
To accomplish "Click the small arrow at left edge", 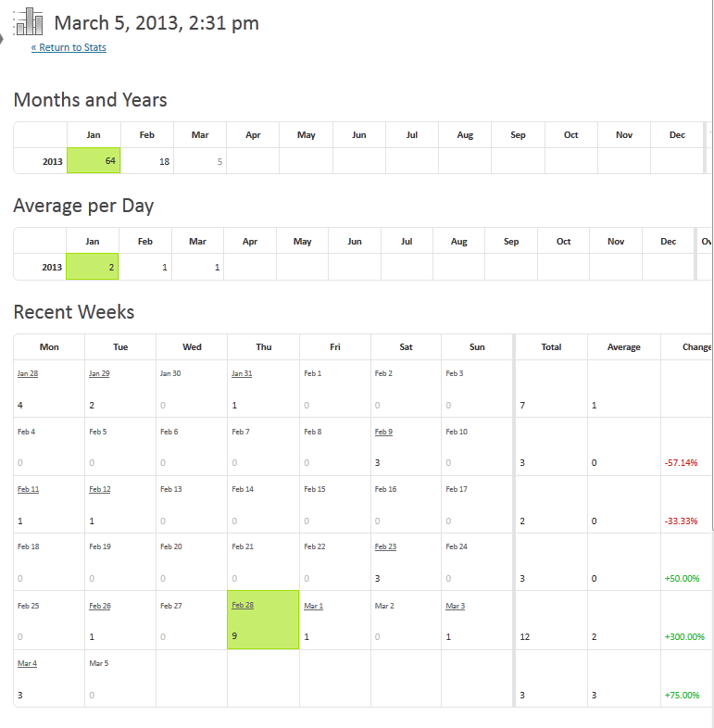I will point(2,39).
